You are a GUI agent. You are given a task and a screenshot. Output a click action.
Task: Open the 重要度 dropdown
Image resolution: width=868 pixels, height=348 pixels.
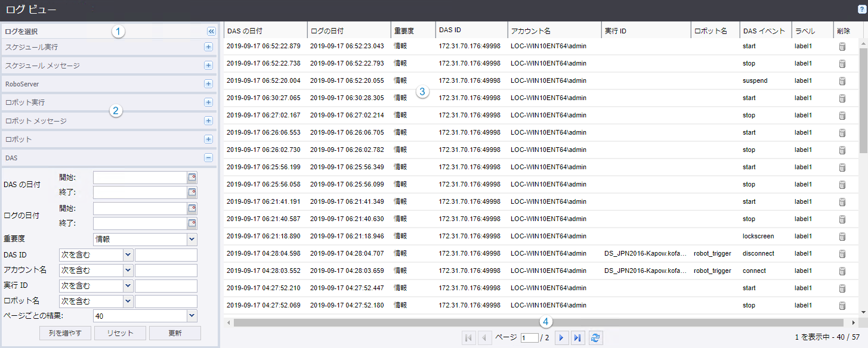click(191, 240)
